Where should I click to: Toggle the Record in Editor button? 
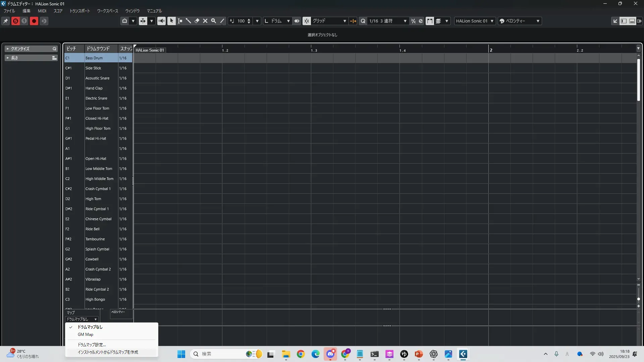click(x=34, y=21)
